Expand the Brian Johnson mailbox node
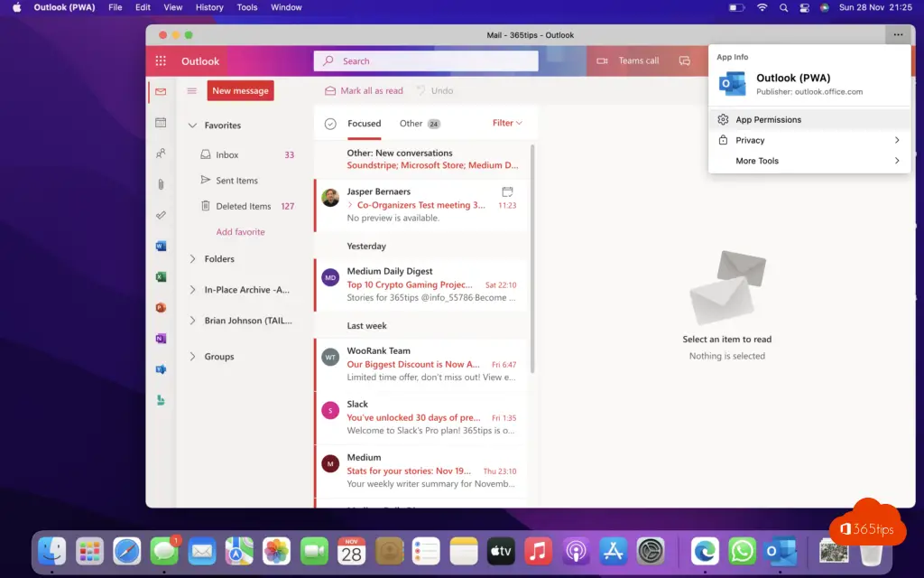The image size is (924, 578). click(192, 321)
